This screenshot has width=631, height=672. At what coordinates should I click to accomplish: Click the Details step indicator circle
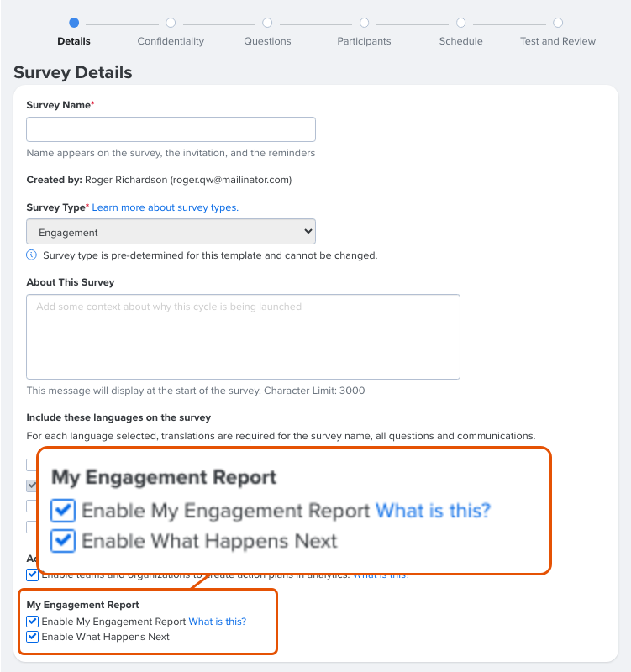[74, 23]
